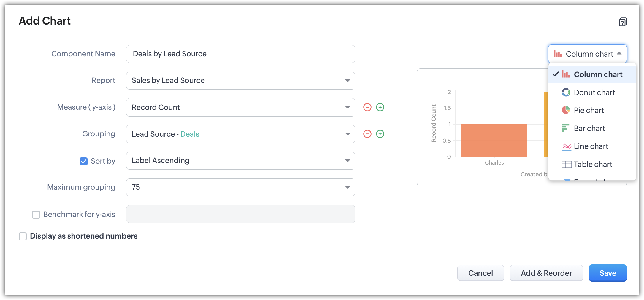Click the help document icon at top right
This screenshot has height=300, width=644.
(623, 22)
